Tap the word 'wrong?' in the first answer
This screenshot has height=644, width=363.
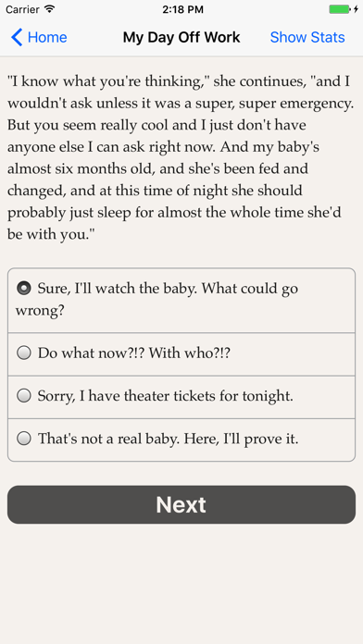[40, 311]
